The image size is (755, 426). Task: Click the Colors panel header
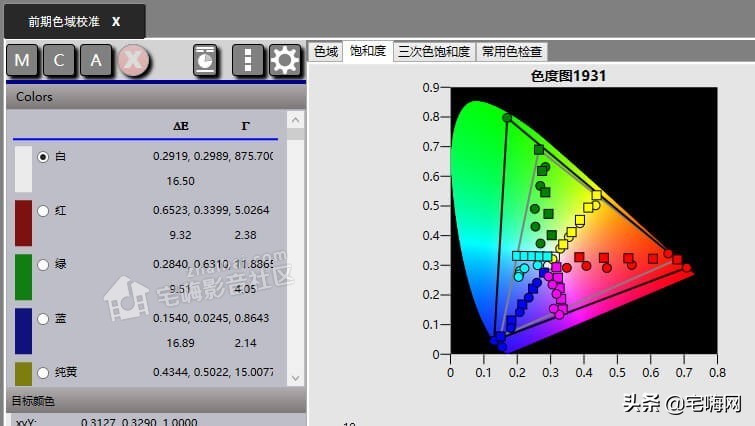[x=156, y=97]
